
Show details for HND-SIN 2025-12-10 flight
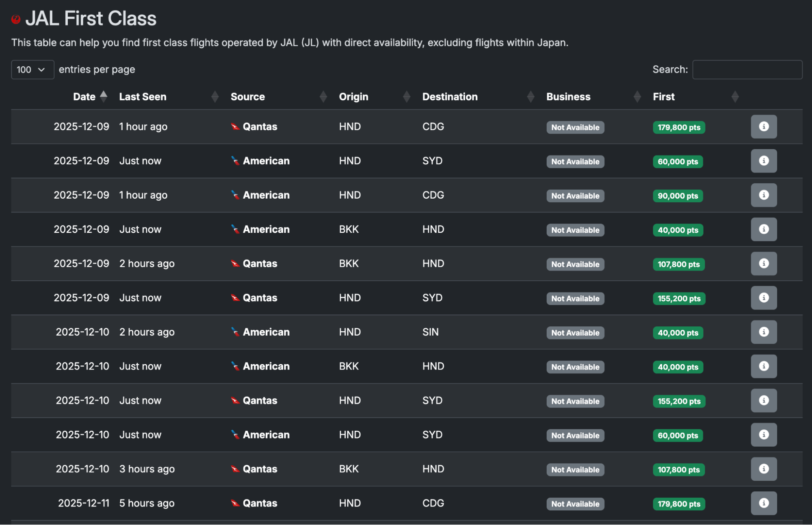click(763, 332)
